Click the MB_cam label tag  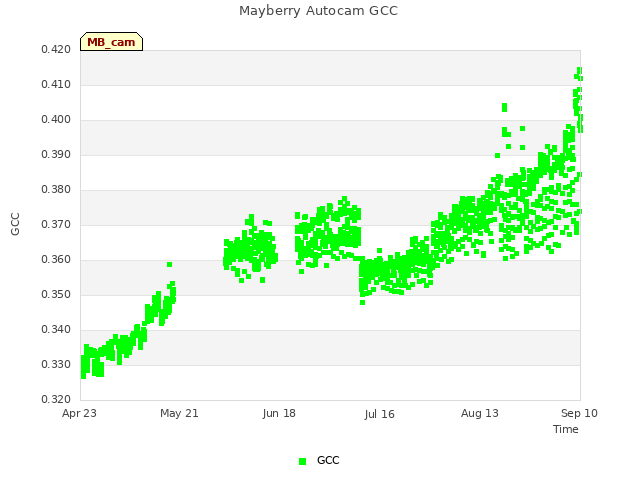point(111,42)
